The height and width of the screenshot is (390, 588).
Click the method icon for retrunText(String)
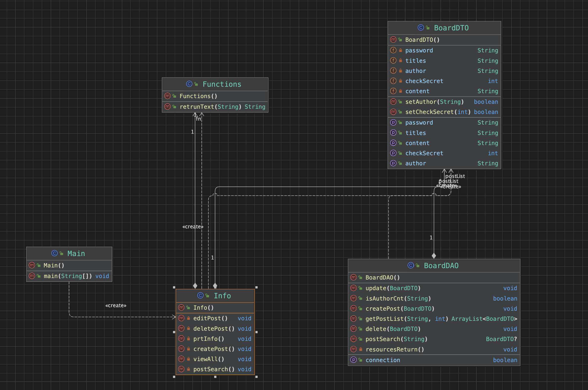pyautogui.click(x=167, y=107)
